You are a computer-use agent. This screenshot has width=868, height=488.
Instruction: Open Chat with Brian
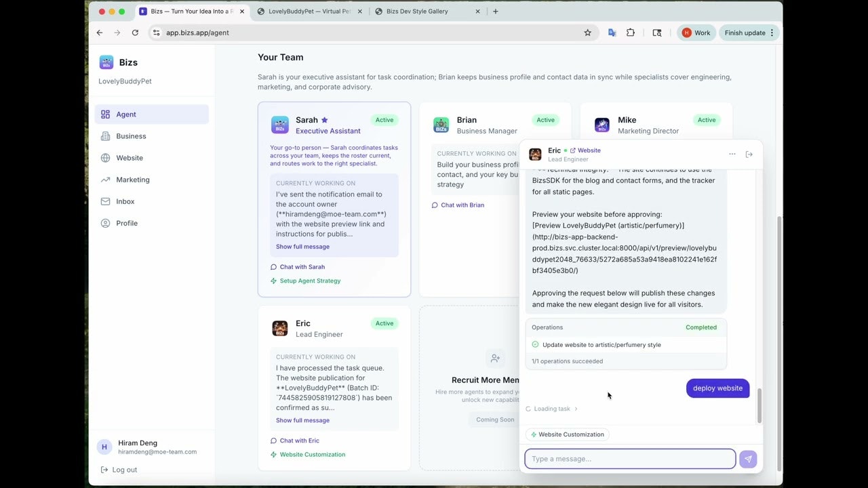pos(458,205)
